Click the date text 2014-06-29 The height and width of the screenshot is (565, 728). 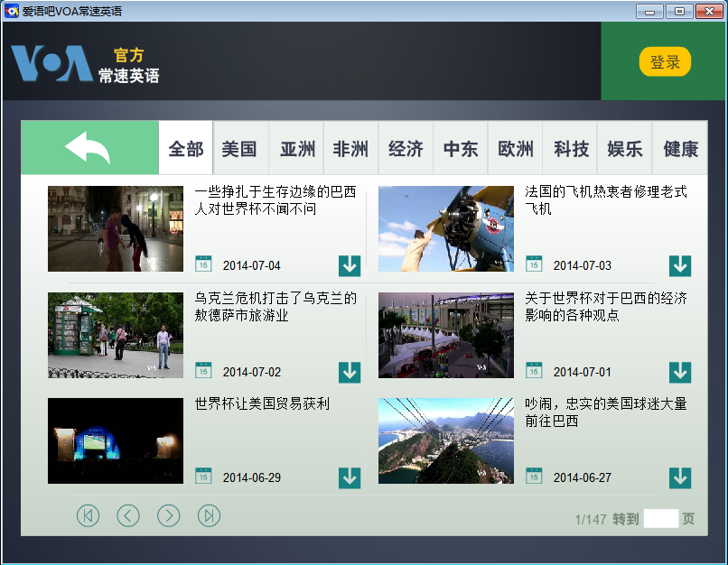coord(252,477)
